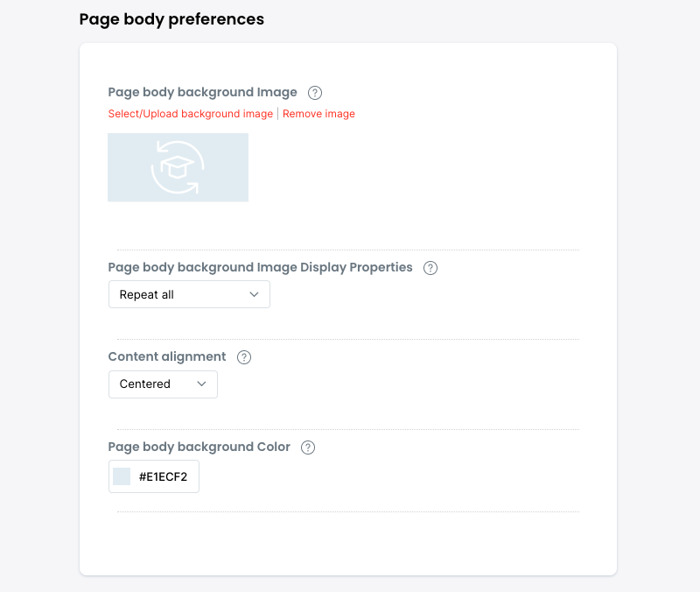The image size is (700, 592).
Task: Click the Page body background Color label
Action: (199, 447)
